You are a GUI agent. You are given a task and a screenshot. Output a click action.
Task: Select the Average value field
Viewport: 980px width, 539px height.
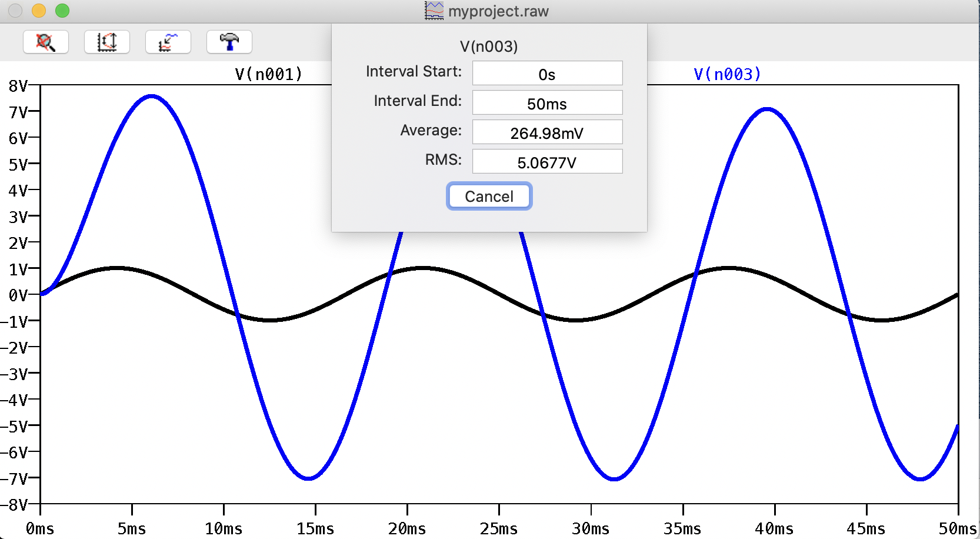click(x=547, y=132)
